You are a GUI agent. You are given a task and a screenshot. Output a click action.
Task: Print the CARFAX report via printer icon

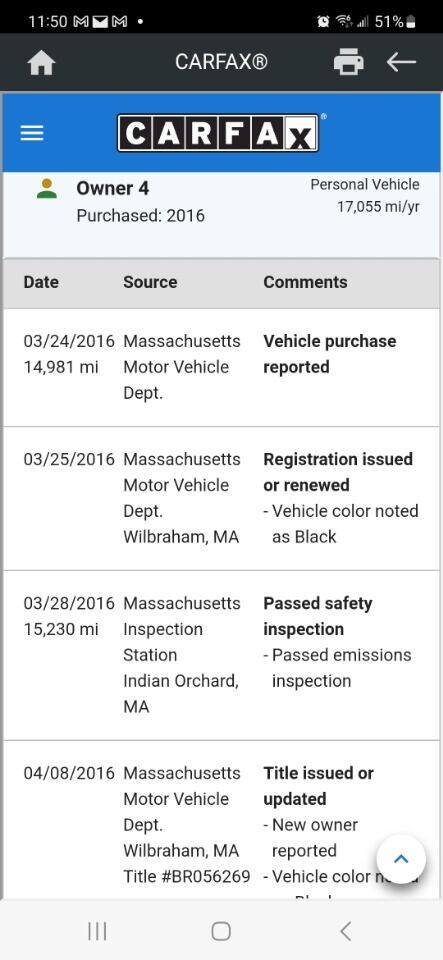coord(349,62)
